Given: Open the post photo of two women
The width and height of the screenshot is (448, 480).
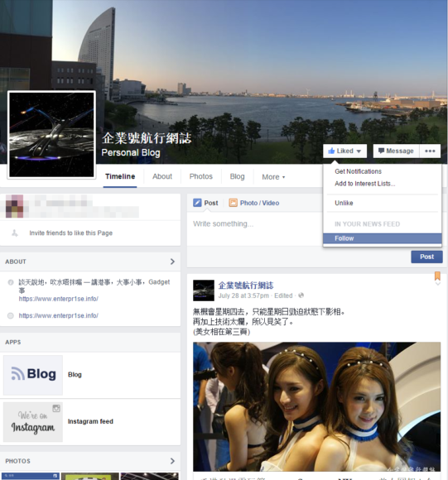Looking at the screenshot, I should (x=316, y=407).
